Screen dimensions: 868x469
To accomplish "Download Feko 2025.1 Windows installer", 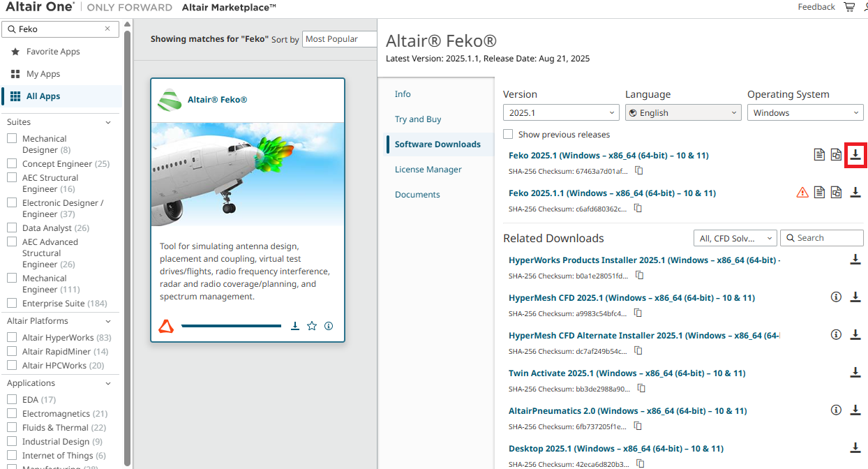I will (x=855, y=155).
